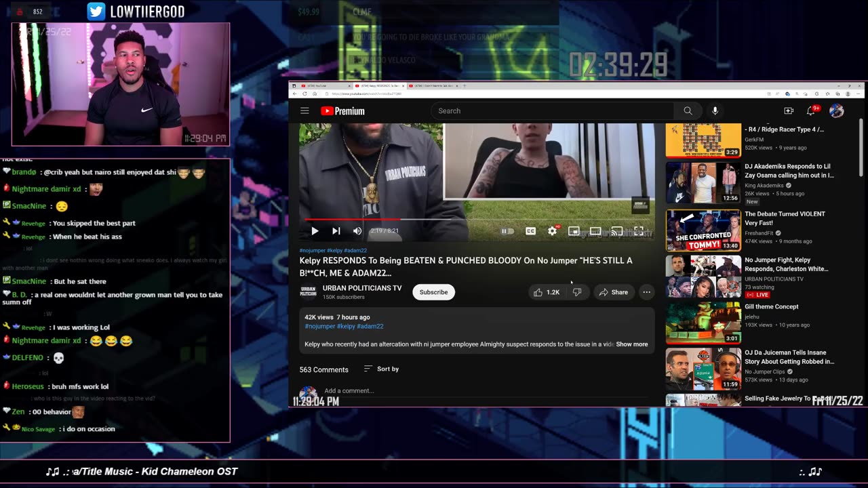
Task: Share the video
Action: (x=614, y=292)
